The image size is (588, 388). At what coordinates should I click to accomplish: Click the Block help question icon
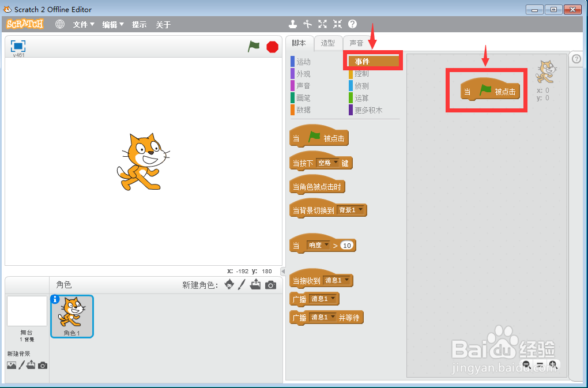pyautogui.click(x=352, y=24)
